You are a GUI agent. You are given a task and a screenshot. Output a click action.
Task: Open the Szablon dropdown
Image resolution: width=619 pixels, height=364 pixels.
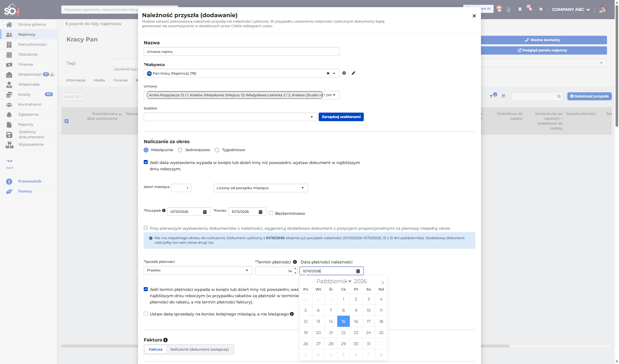pyautogui.click(x=230, y=117)
